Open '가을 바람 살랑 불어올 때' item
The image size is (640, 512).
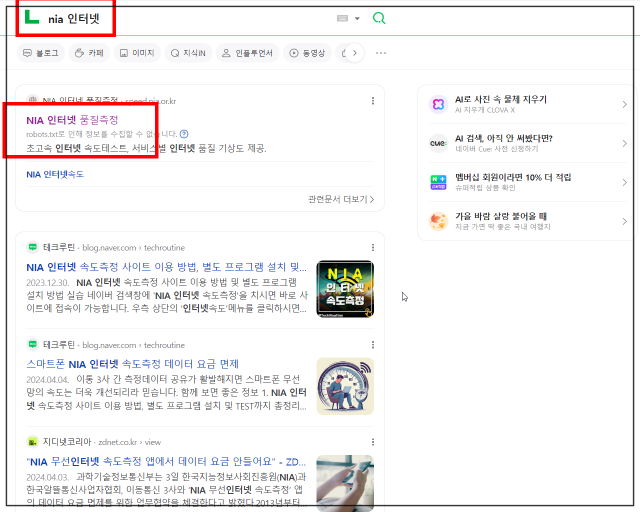click(x=501, y=216)
